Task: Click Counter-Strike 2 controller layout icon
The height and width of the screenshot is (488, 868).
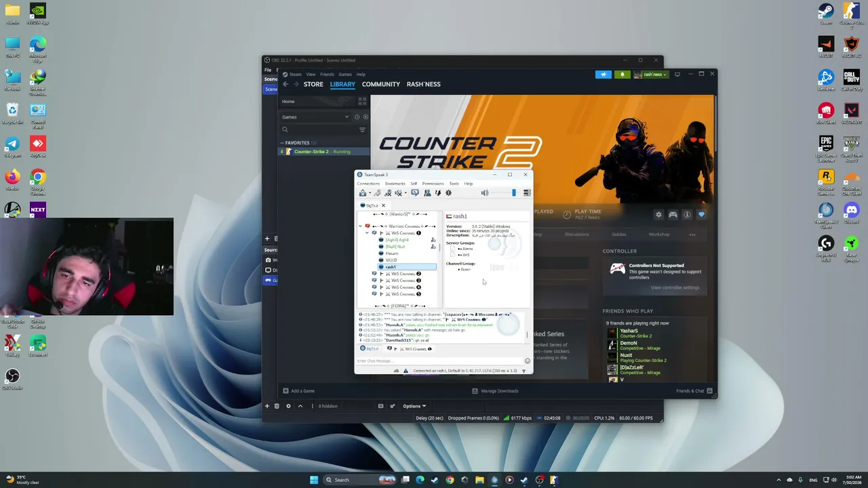Action: [673, 215]
